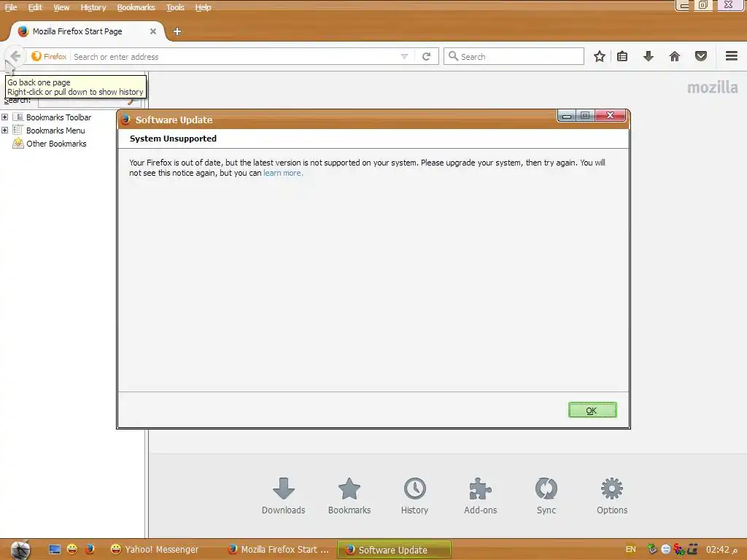Viewport: 747px width, 560px height.
Task: Follow the learn more link
Action: [283, 173]
